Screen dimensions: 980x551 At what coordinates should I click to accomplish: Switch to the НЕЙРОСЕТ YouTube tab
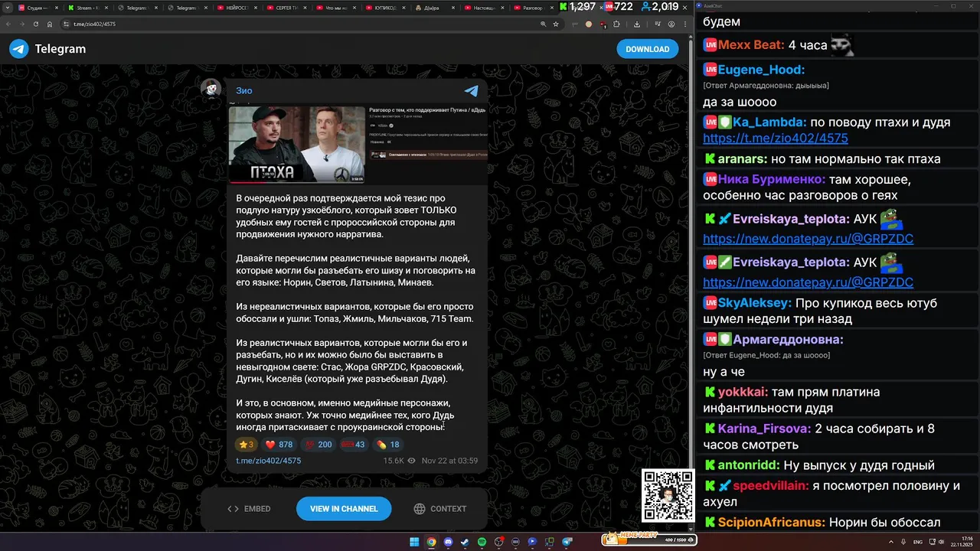click(x=236, y=7)
